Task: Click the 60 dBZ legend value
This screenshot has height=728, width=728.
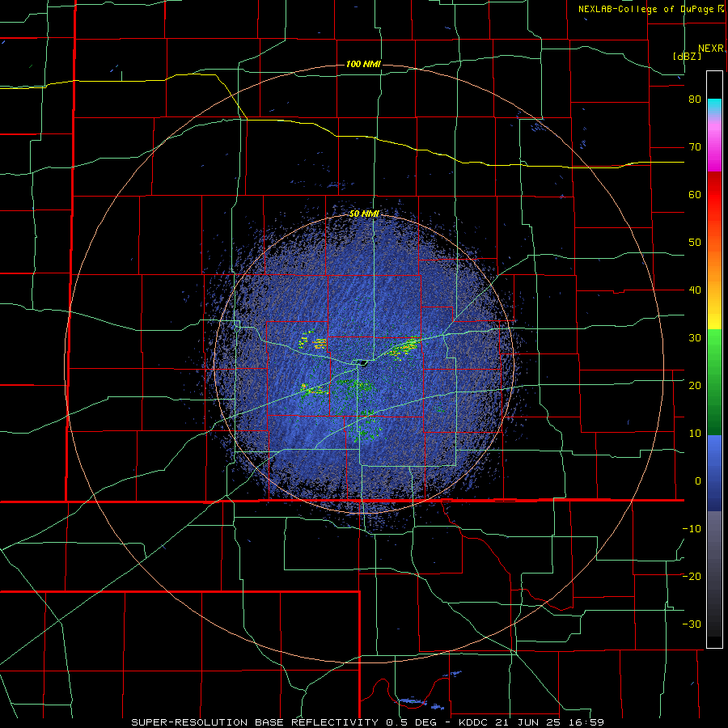Action: click(695, 194)
